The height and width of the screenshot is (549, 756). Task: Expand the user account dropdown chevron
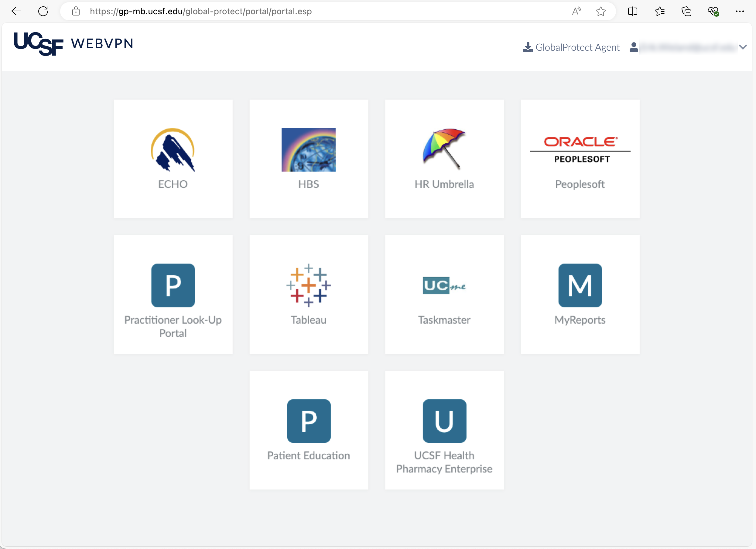click(743, 47)
